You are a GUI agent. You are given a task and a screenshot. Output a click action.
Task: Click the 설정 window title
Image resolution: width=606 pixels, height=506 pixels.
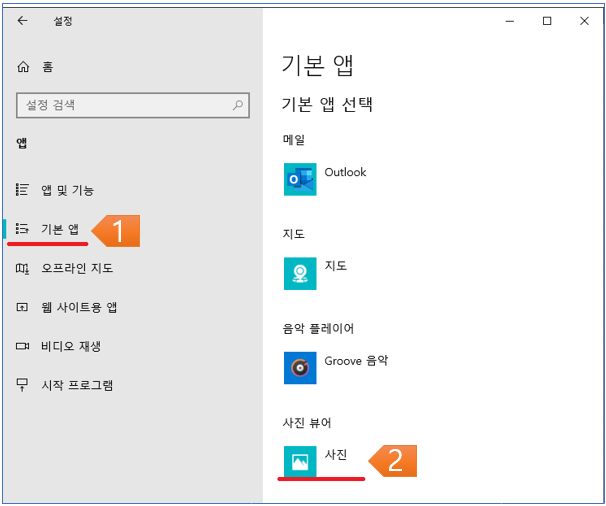(63, 21)
